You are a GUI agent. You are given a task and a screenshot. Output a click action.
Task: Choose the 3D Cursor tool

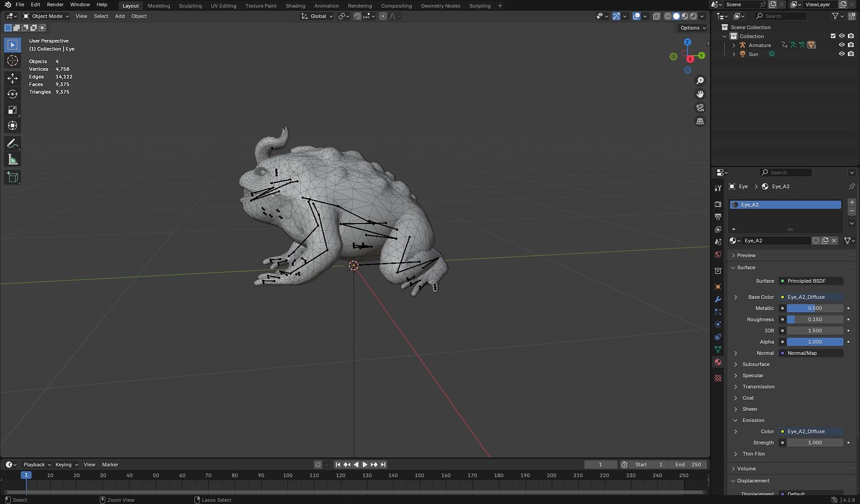[x=13, y=61]
